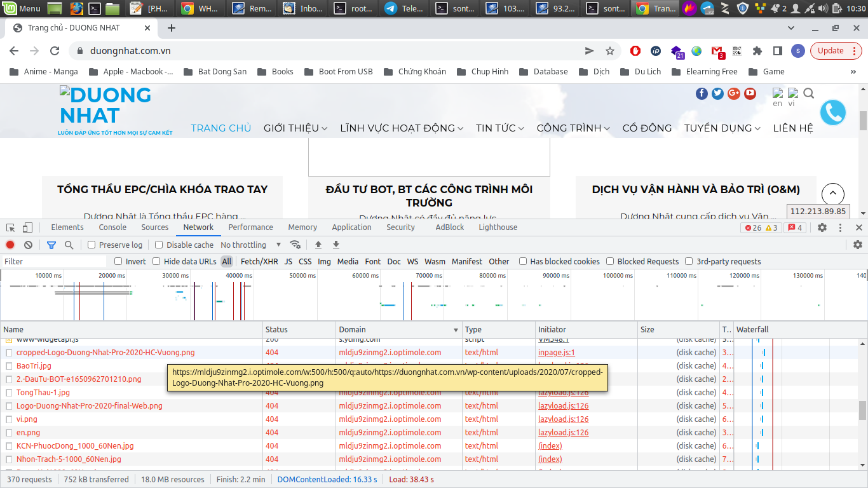Open the Google Plus social icon
Viewport: 868px width, 488px height.
(x=734, y=93)
